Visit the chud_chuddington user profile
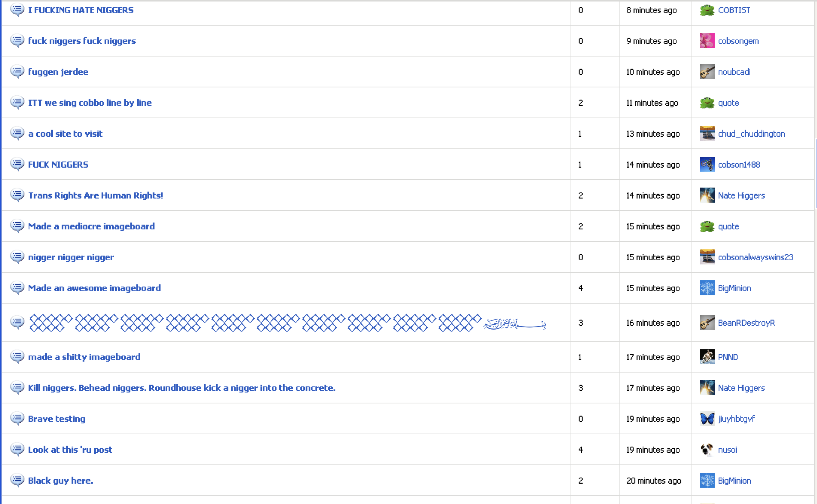 (751, 134)
